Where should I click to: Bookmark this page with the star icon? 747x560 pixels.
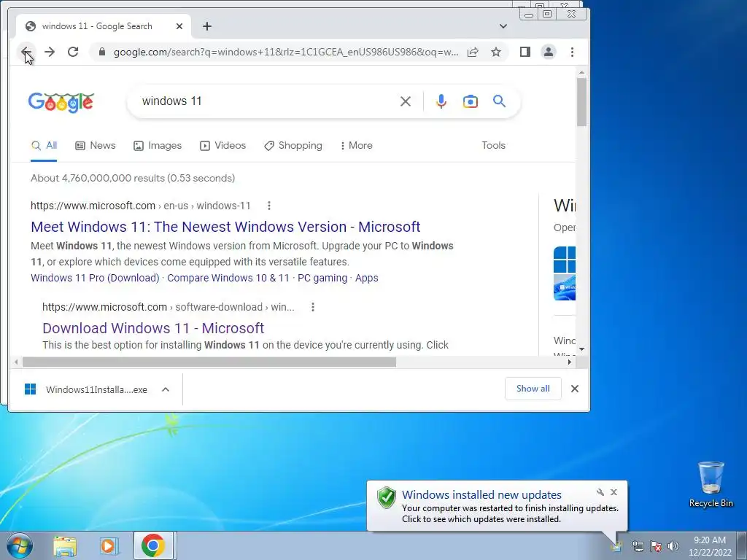(x=496, y=52)
